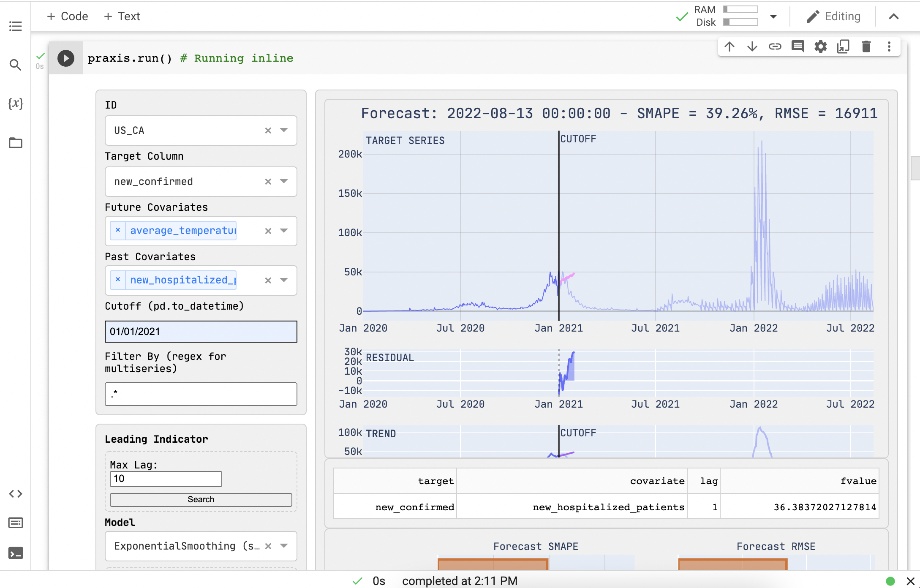920x588 pixels.
Task: Clear the ExponentialSmoothing model selection
Action: click(268, 546)
